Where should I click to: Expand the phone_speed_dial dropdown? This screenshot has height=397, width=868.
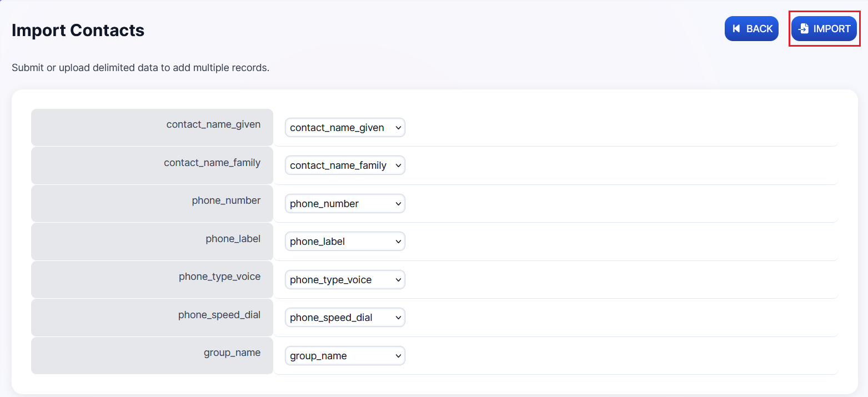pos(344,318)
